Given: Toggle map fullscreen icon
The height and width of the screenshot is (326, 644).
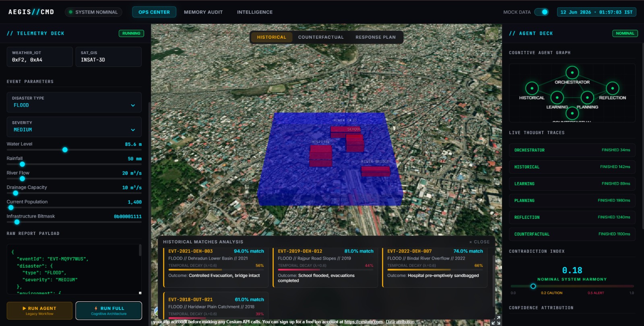Looking at the screenshot, I should 496,320.
